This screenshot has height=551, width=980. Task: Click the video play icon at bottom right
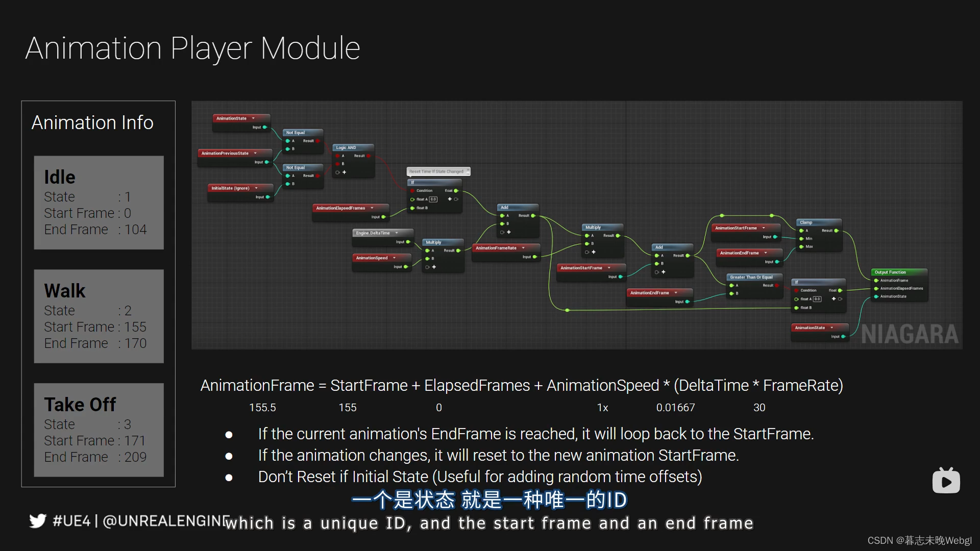(x=946, y=481)
